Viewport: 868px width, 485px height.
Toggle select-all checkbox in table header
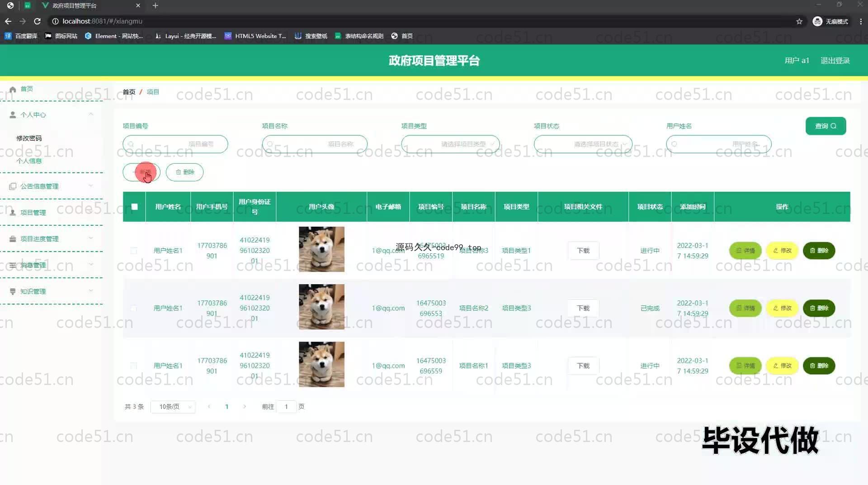tap(134, 207)
